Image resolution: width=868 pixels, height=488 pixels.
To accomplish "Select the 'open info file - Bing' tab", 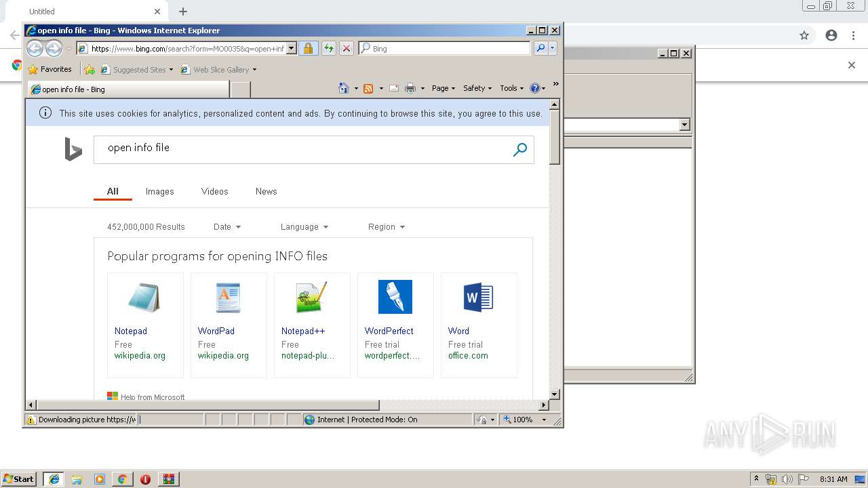I will click(x=128, y=89).
